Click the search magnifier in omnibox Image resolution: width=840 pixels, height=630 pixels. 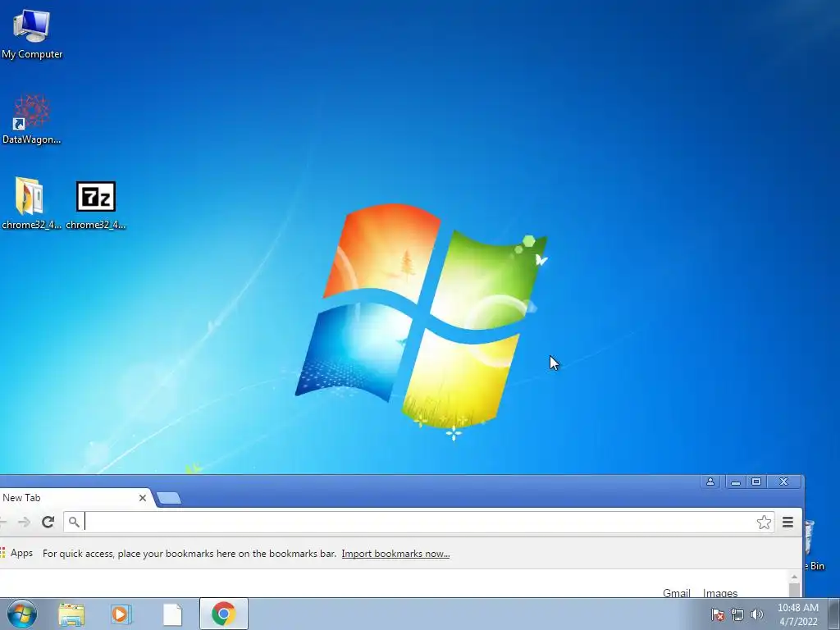pos(74,522)
